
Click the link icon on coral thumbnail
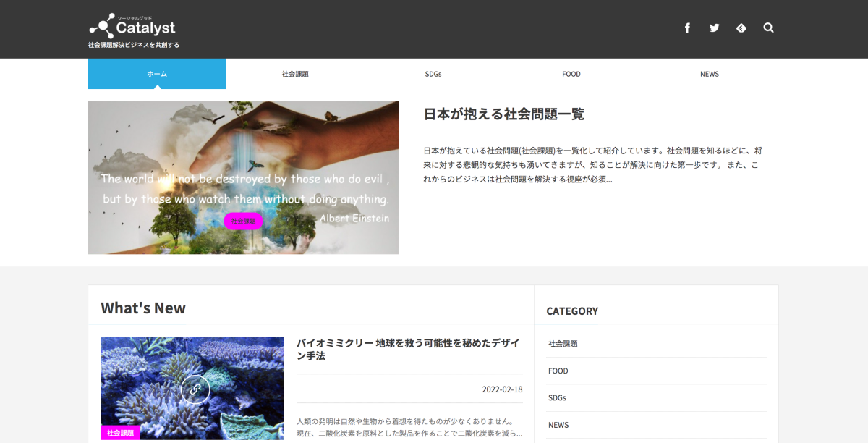click(x=195, y=389)
